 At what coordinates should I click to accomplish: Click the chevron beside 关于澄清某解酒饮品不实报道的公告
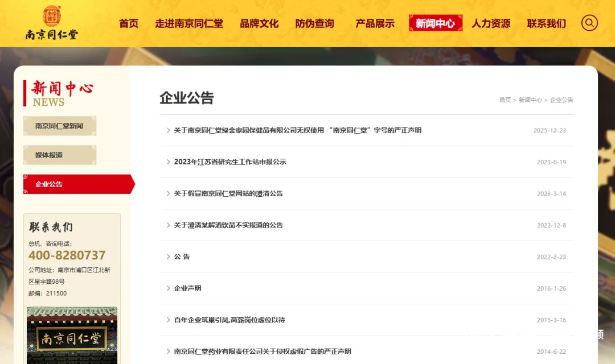pyautogui.click(x=168, y=225)
